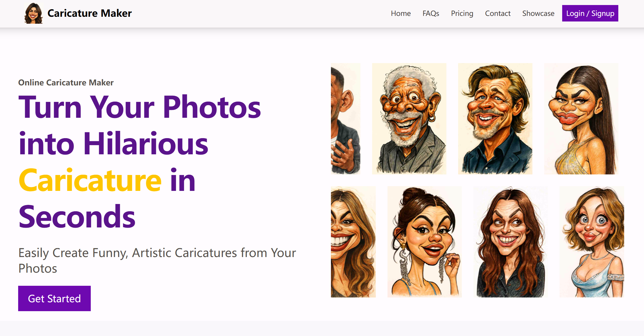Click the Login / Signup button
Viewport: 644px width, 336px height.
pos(590,13)
